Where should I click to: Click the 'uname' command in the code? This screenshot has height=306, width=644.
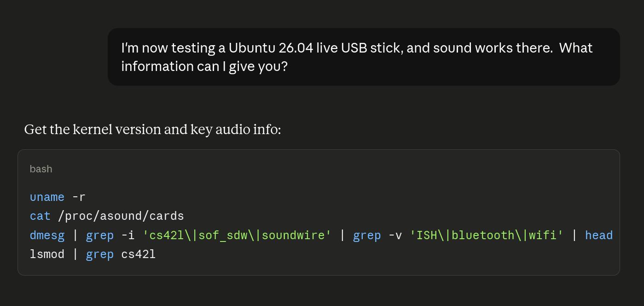(47, 197)
